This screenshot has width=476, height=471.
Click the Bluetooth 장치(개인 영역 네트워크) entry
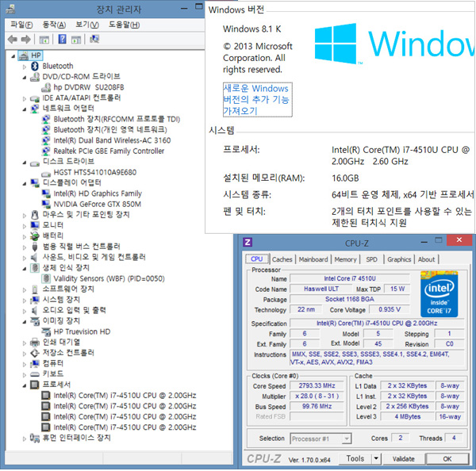(110, 130)
